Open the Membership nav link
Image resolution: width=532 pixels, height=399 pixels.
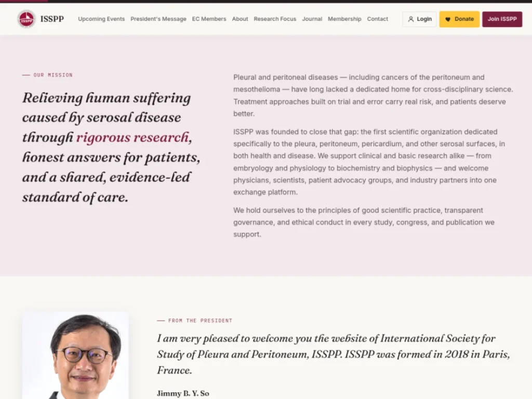[x=344, y=19]
